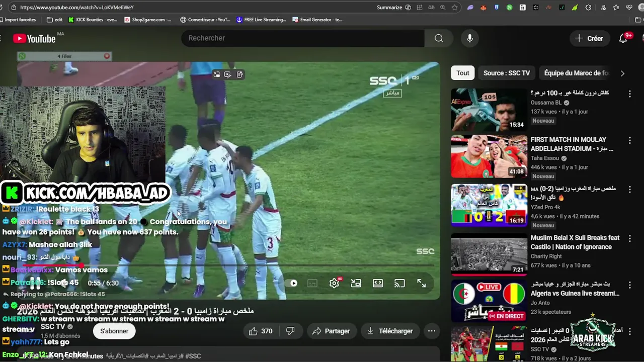644x362 pixels.
Task: Open the Convertisseur YouTube bookmark
Action: pyautogui.click(x=205, y=20)
